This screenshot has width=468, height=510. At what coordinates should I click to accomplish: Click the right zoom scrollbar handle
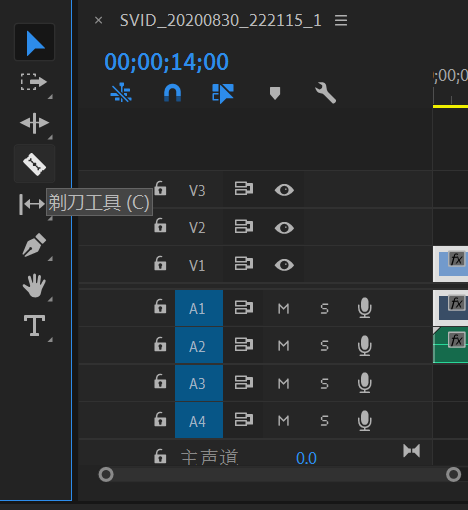453,474
